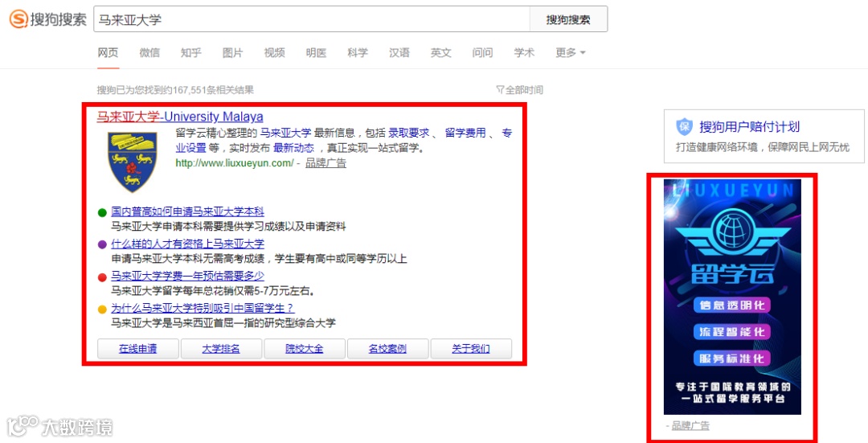Open 马来亚大学学费一年预估需要多少 link

coord(187,276)
